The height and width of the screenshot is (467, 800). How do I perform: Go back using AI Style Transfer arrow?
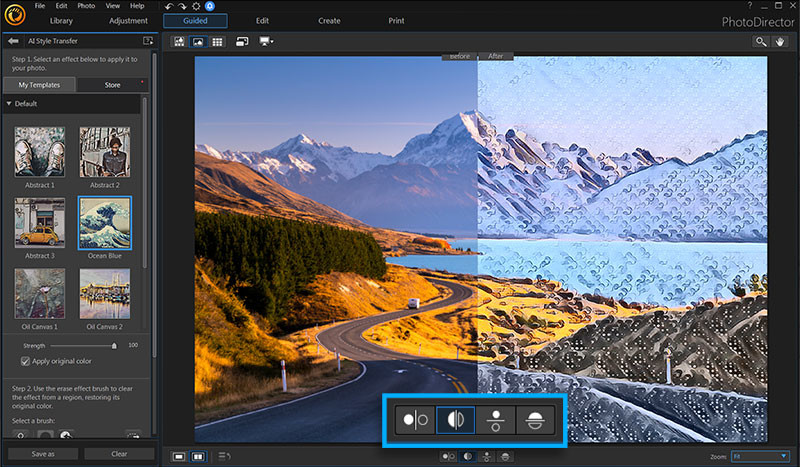point(13,41)
